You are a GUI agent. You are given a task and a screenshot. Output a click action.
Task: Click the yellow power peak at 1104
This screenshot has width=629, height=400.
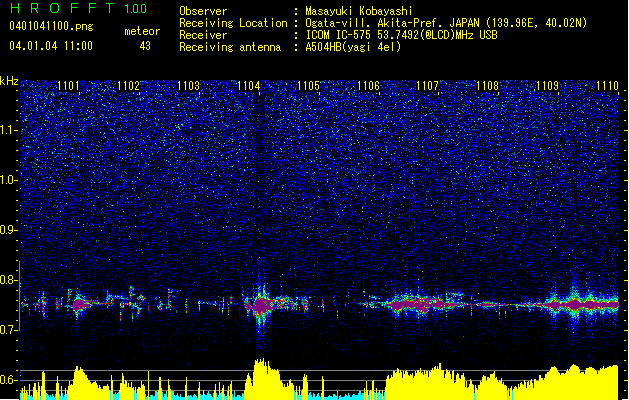[x=262, y=377]
